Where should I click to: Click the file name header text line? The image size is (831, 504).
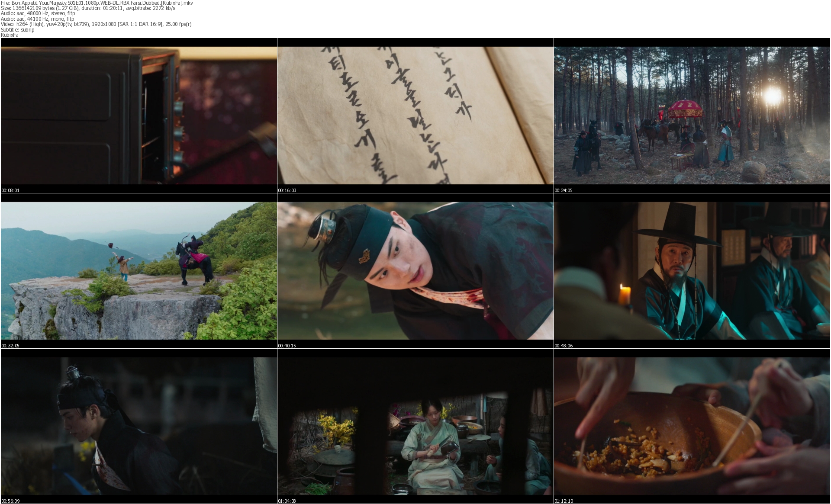coord(97,3)
